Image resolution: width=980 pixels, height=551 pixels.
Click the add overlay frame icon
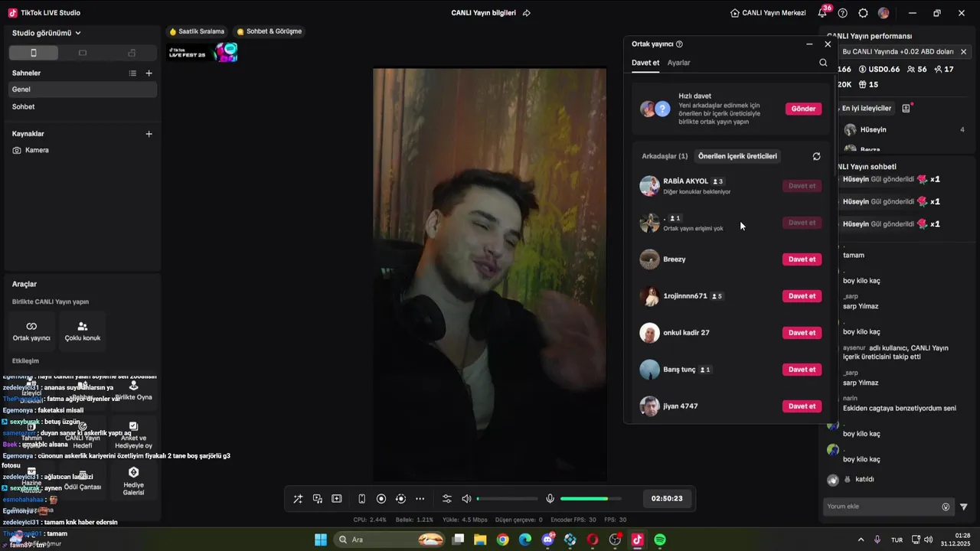(337, 499)
